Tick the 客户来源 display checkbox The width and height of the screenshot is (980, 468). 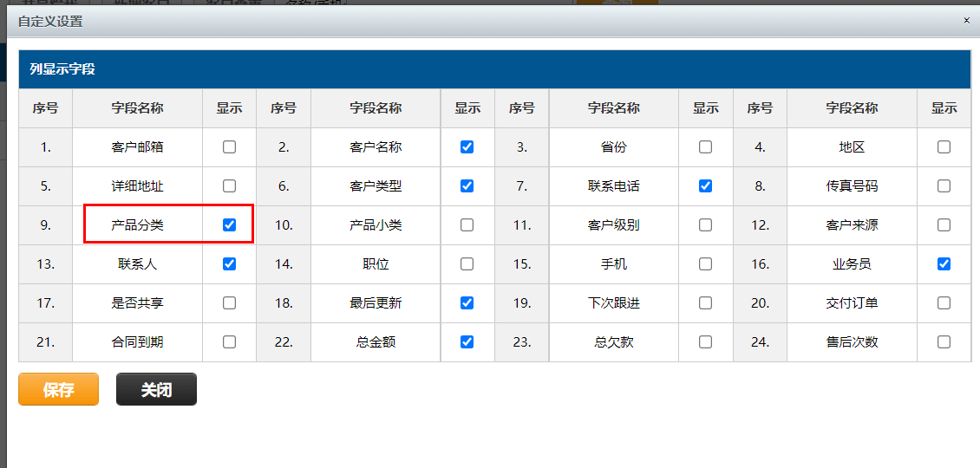pyautogui.click(x=944, y=225)
